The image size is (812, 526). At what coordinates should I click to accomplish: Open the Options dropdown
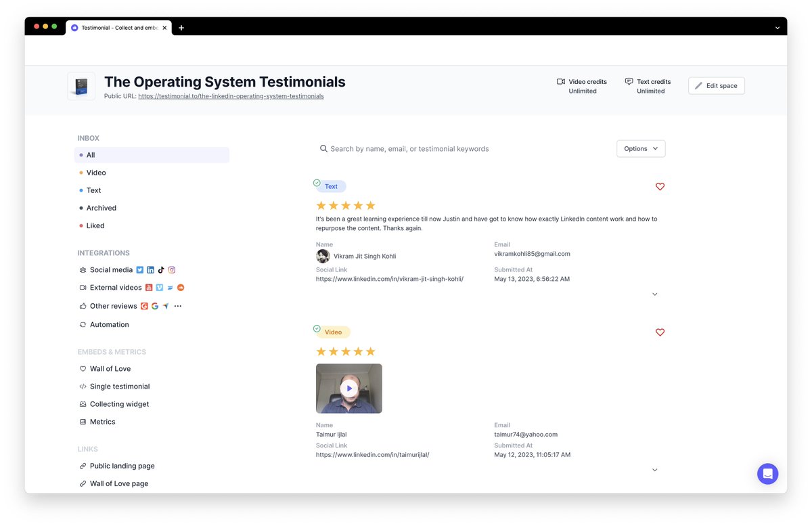(641, 149)
